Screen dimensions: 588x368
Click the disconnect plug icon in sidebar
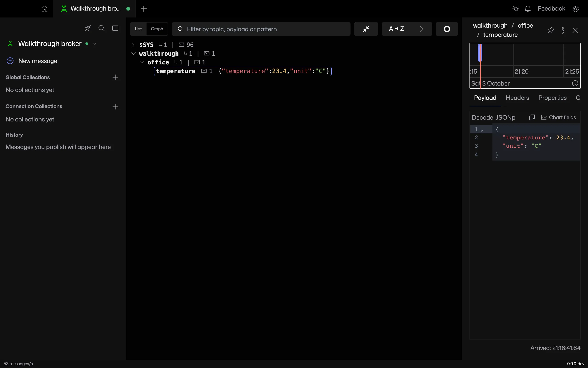(88, 28)
